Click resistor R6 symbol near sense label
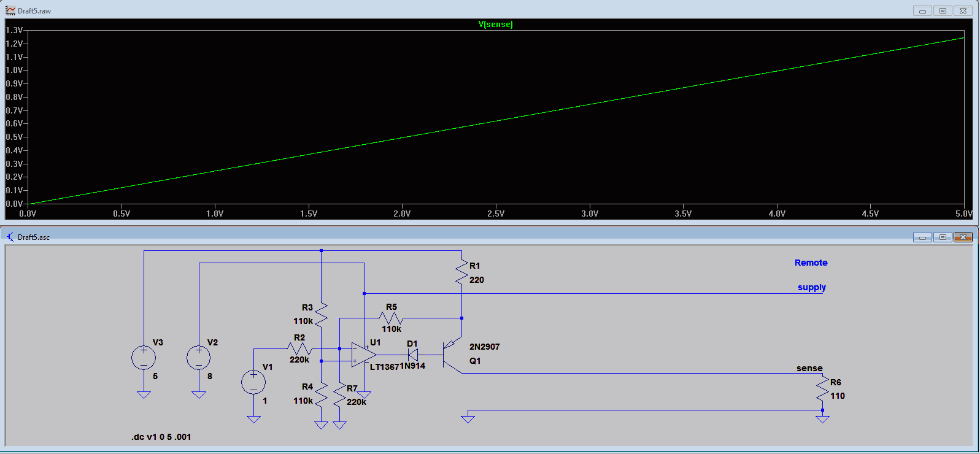The width and height of the screenshot is (980, 454). pos(822,390)
